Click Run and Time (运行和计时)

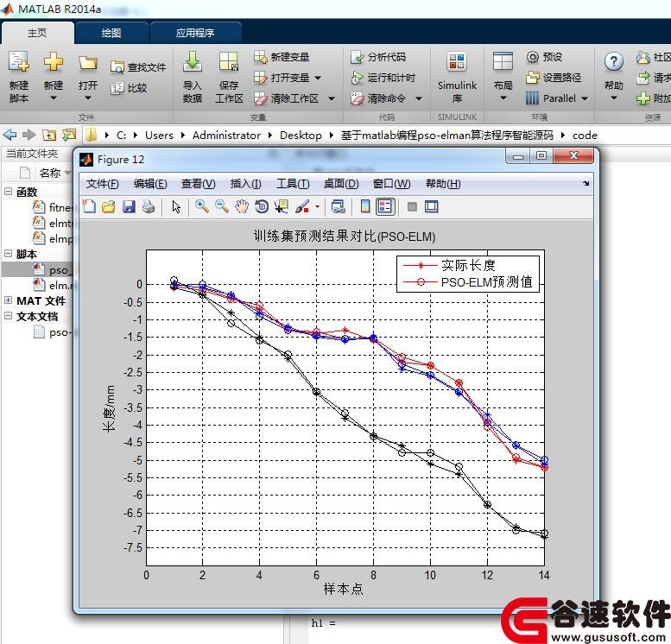pos(383,78)
